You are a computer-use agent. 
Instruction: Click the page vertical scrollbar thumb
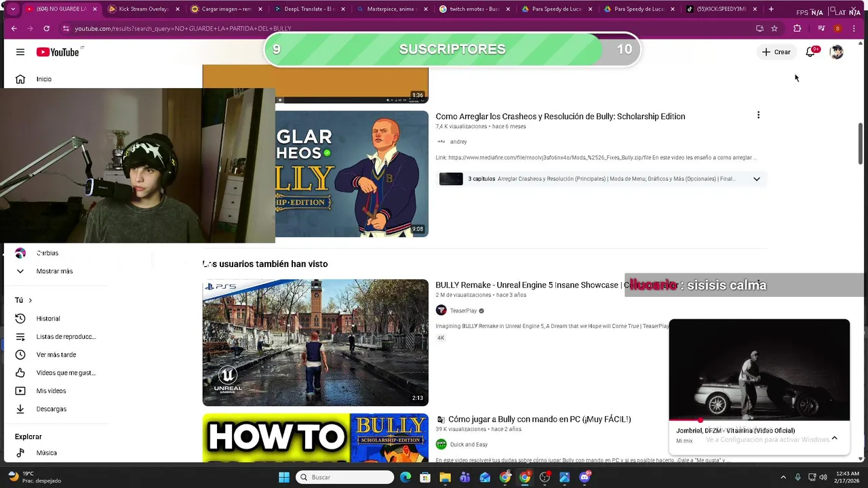tap(861, 144)
